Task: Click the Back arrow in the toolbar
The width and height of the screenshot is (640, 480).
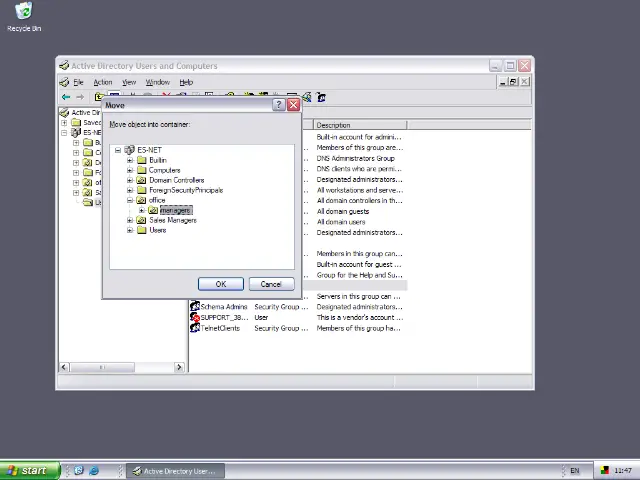Action: pos(66,97)
